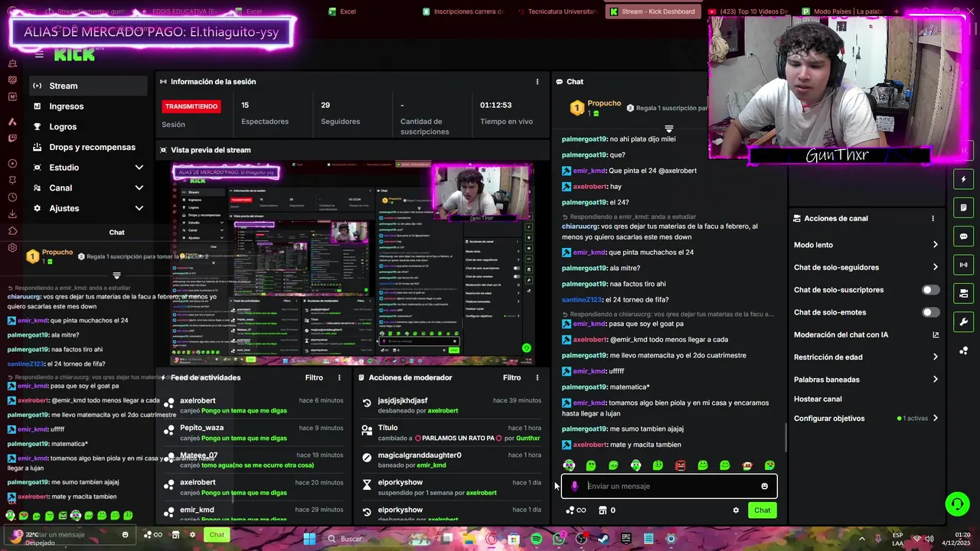Open options menu of Feed de actividades
The width and height of the screenshot is (980, 551).
[339, 377]
